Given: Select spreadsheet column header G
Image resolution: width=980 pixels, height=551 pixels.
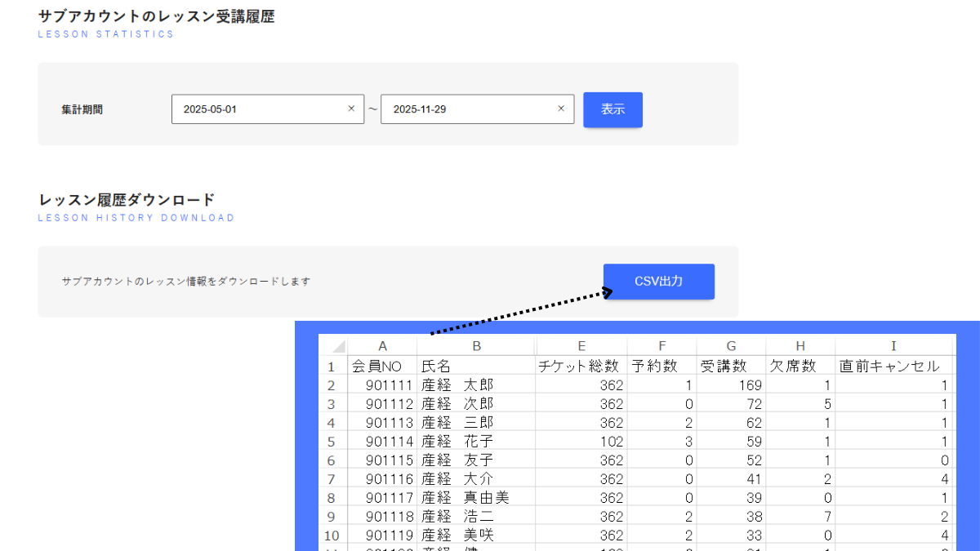Looking at the screenshot, I should click(731, 344).
